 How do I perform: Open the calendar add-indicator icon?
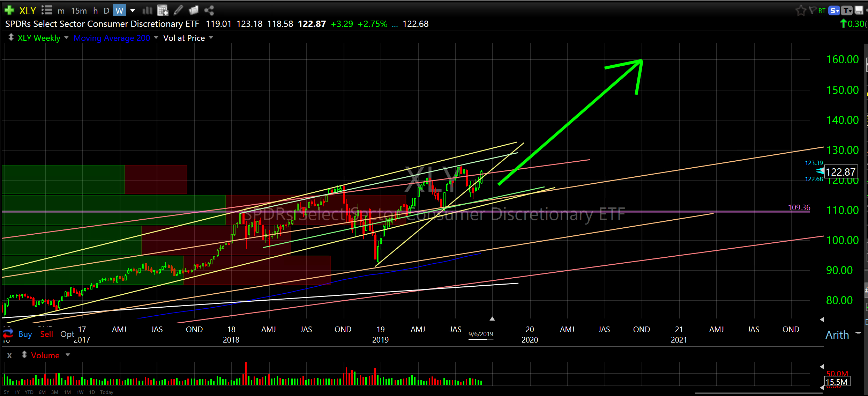(x=163, y=10)
